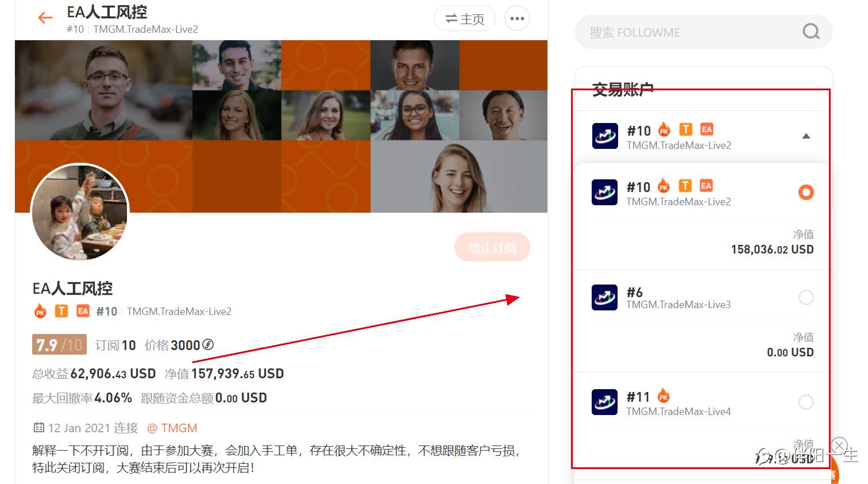Click the header title EA人工风控
Screen dimensions: 868x484
point(107,12)
